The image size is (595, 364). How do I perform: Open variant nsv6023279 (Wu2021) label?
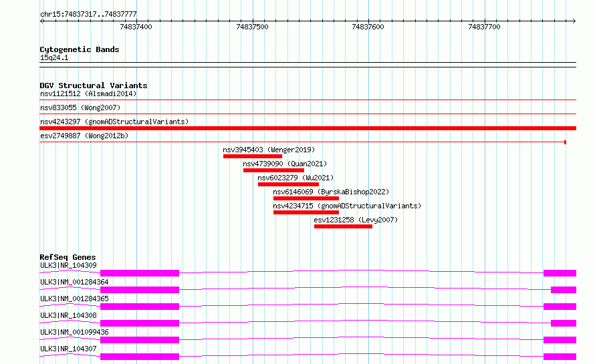click(x=295, y=178)
